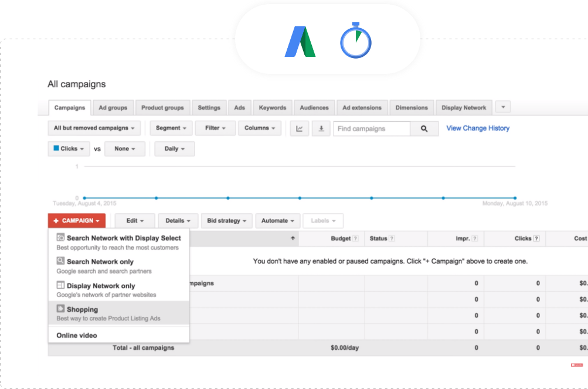This screenshot has width=588, height=389.
Task: Click the magnifier search button
Action: tap(424, 128)
